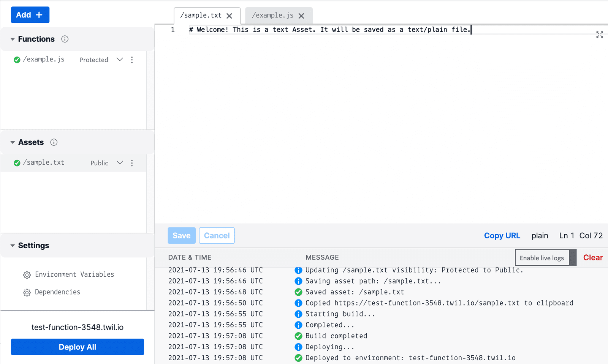The height and width of the screenshot is (364, 608).
Task: Open the options menu for /example.js
Action: [x=132, y=60]
